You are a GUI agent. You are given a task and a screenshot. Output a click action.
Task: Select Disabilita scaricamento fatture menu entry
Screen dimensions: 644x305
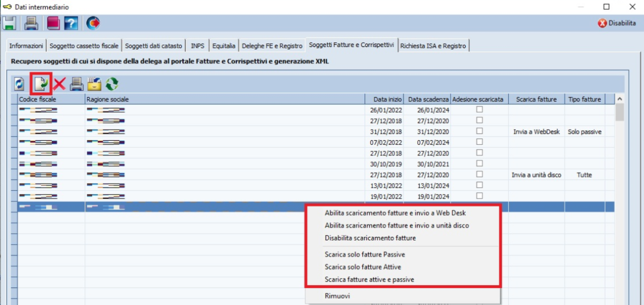(x=370, y=238)
